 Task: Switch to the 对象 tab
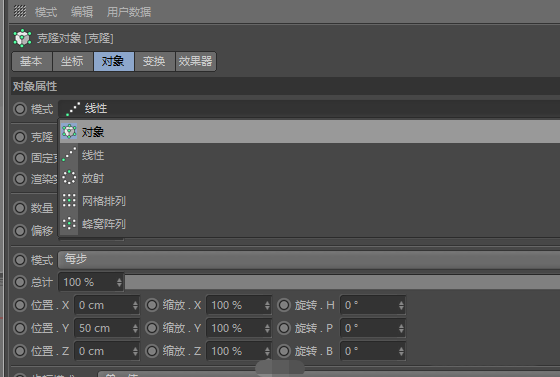coord(114,61)
